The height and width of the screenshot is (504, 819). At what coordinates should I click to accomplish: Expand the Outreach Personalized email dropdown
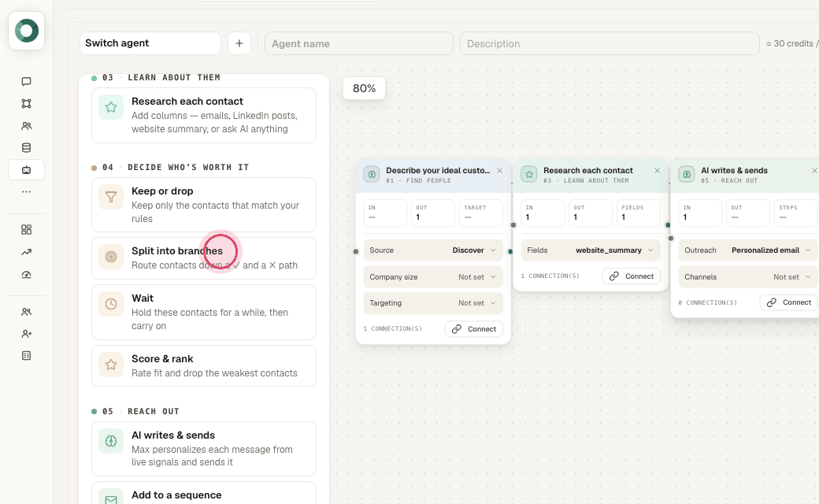point(748,250)
